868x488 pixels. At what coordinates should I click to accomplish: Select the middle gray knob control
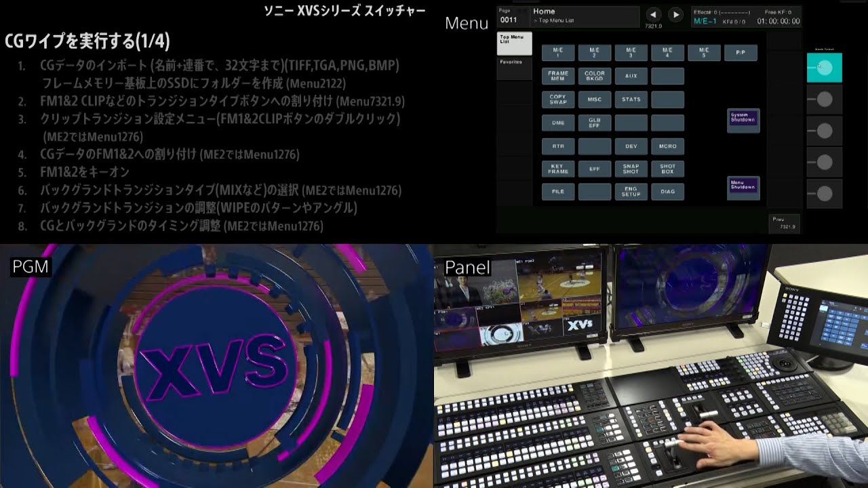coord(824,130)
